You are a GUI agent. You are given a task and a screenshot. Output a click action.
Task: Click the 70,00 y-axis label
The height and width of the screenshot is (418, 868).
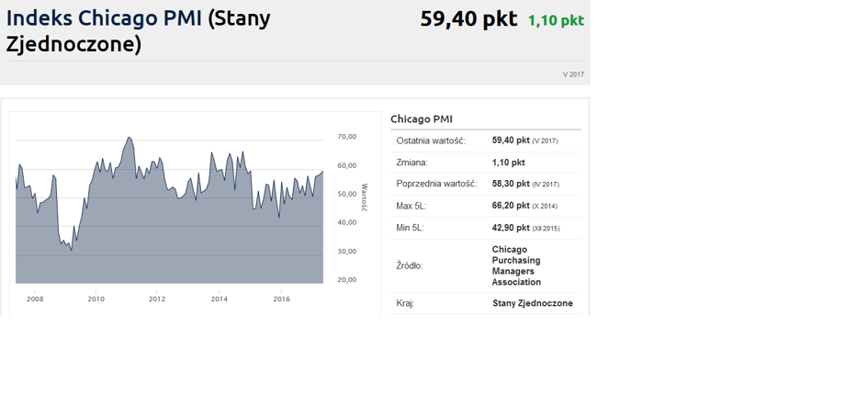pos(347,137)
